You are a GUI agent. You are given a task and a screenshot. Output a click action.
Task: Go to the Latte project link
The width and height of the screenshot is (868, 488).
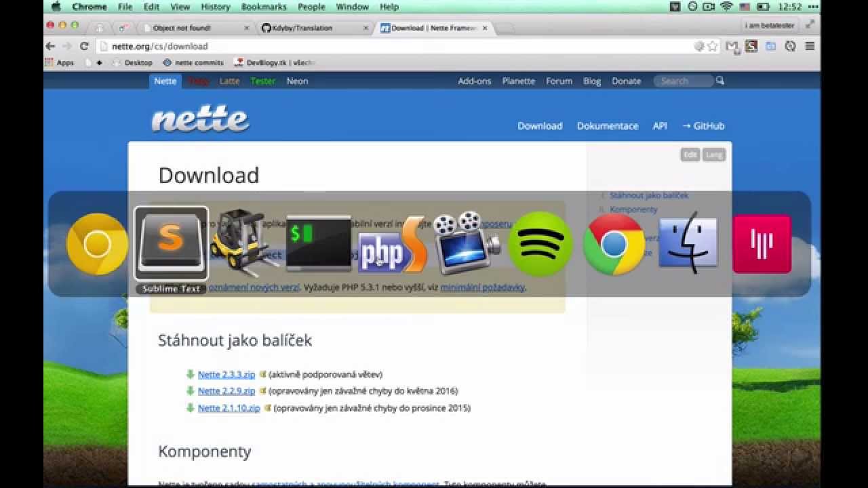coord(229,81)
